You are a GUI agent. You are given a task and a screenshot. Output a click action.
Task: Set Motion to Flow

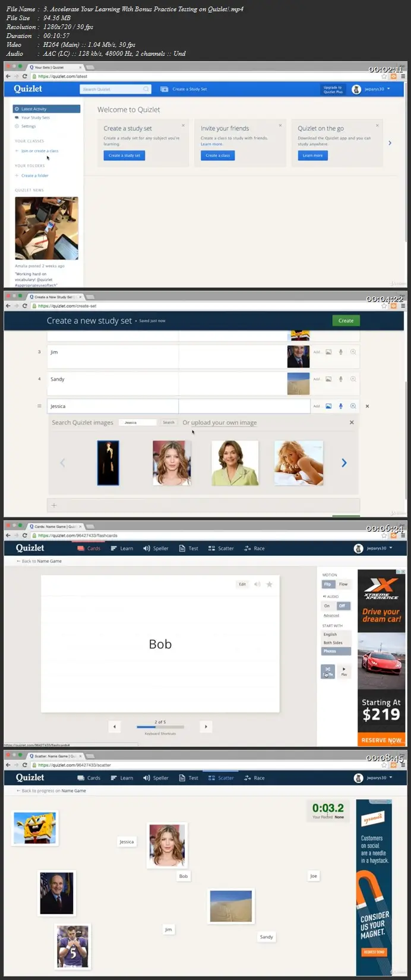coord(343,584)
